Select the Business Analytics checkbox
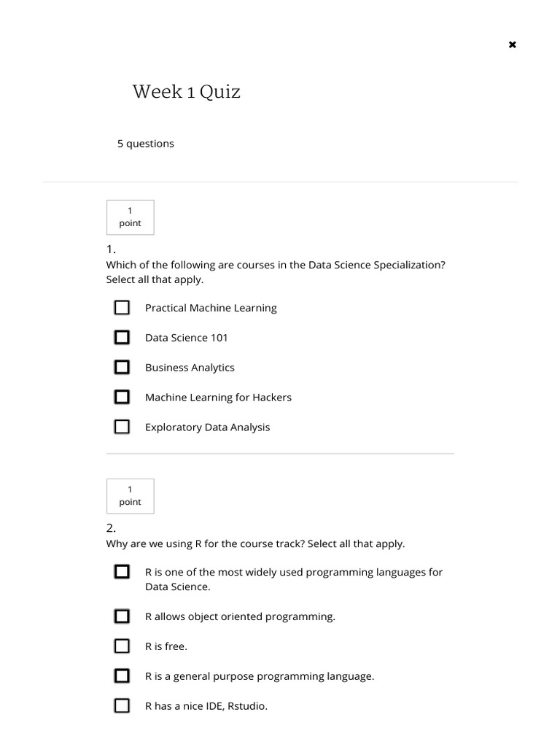This screenshot has width=560, height=747. tap(122, 368)
